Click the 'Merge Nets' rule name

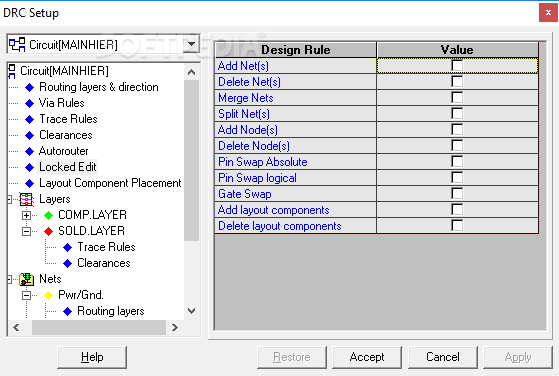246,98
